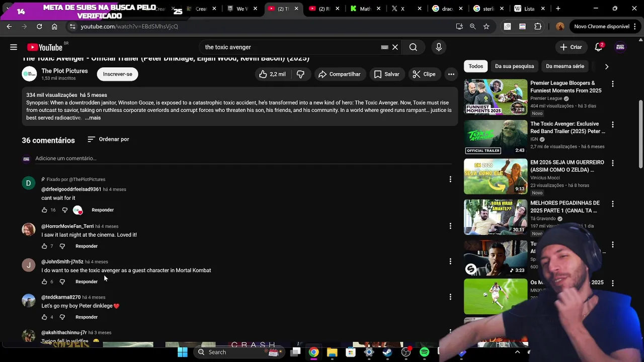
Task: Click the Clipe button
Action: tap(424, 74)
